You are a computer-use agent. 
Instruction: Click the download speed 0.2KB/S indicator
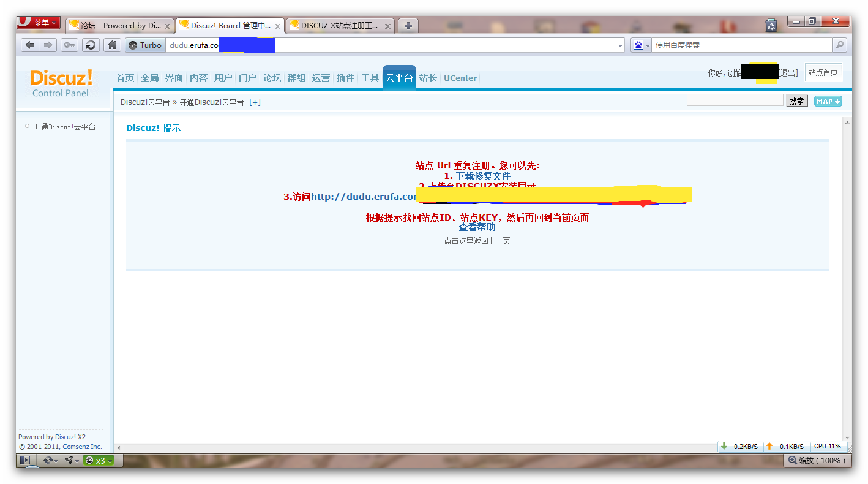pyautogui.click(x=740, y=447)
